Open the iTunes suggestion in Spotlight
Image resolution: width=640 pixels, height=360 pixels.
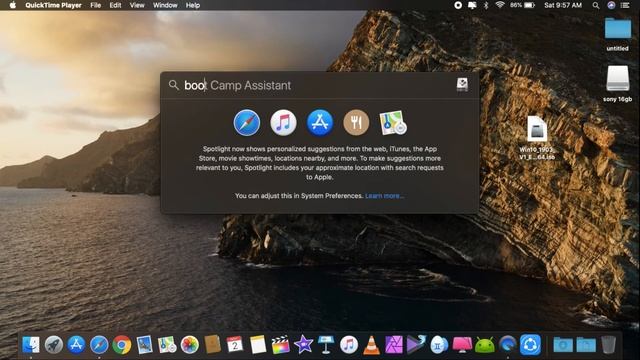pyautogui.click(x=283, y=122)
